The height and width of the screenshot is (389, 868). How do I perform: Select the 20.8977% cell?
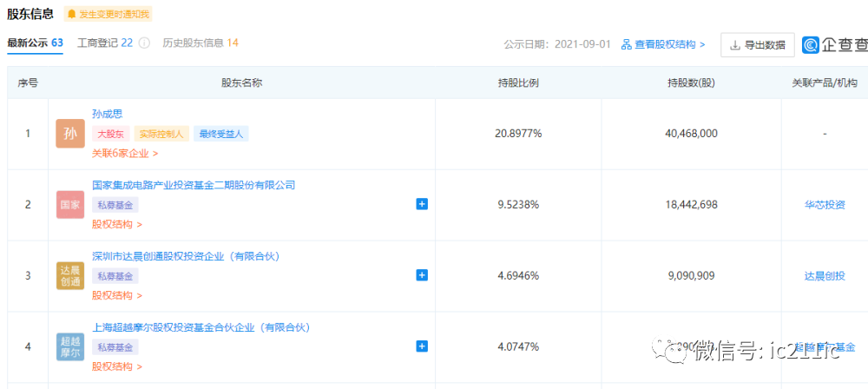[518, 134]
